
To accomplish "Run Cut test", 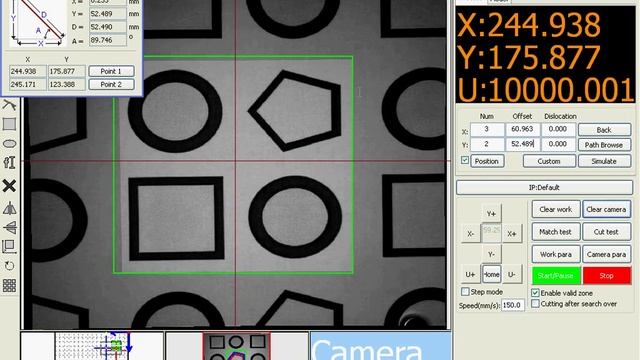I will click(x=606, y=232).
